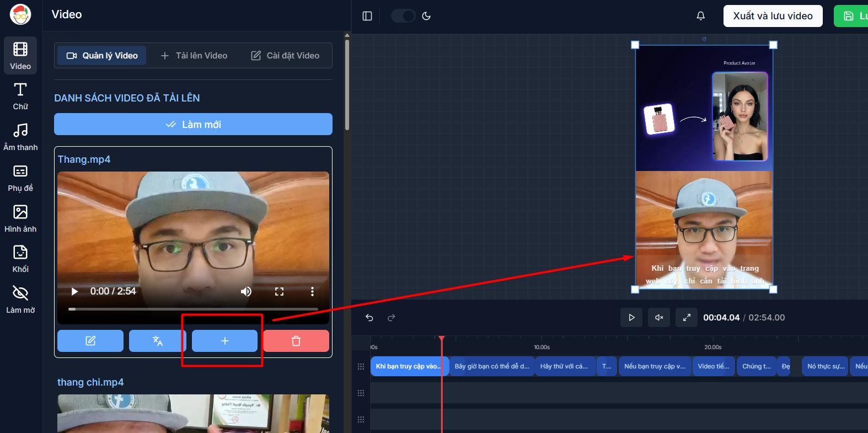The image size is (868, 433).
Task: Toggle the sidebar panel layout icon
Action: [x=367, y=16]
